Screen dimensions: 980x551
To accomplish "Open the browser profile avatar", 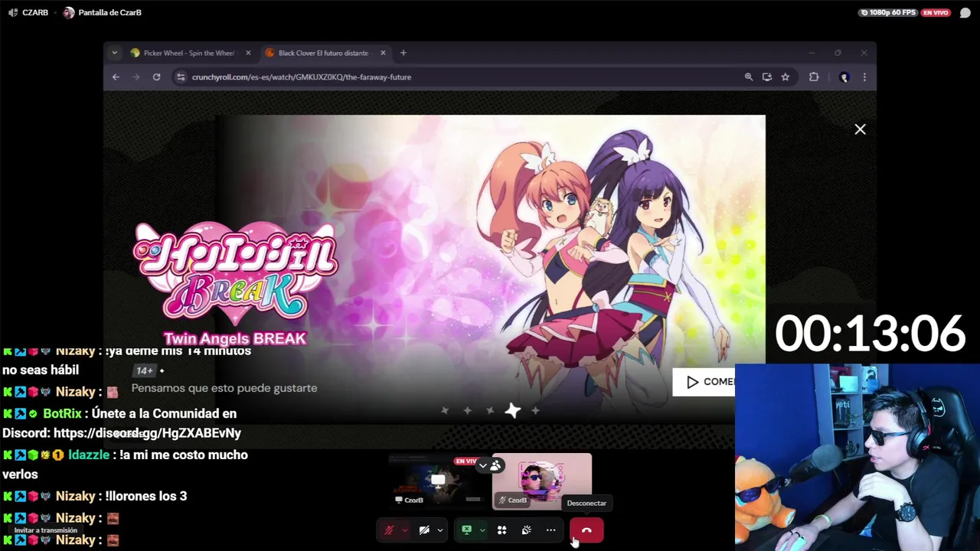I will click(844, 77).
